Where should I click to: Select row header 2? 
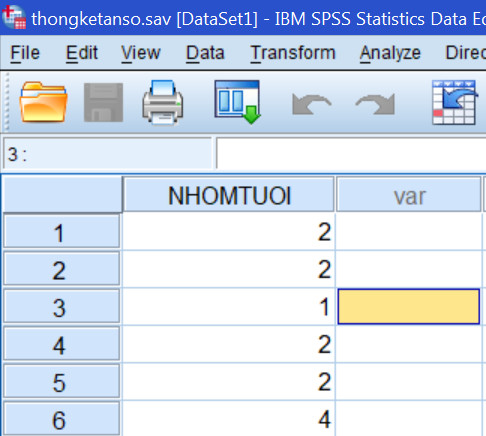point(61,269)
